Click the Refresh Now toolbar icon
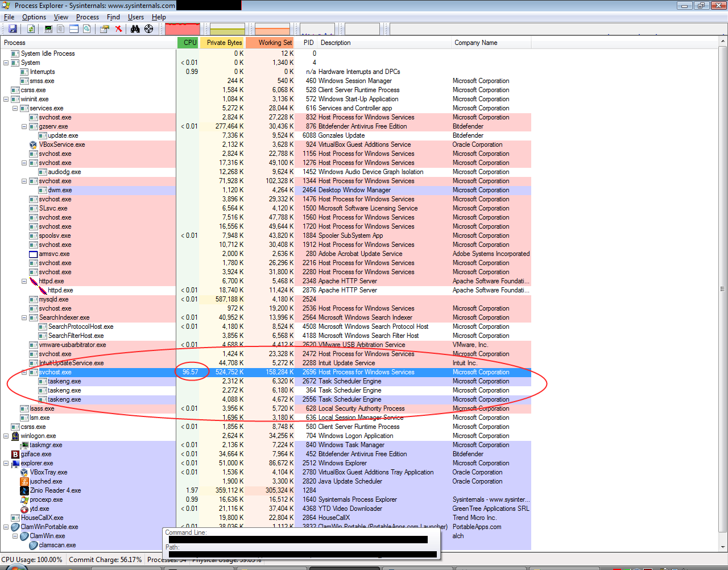Viewport: 728px width, 570px height. [x=31, y=28]
